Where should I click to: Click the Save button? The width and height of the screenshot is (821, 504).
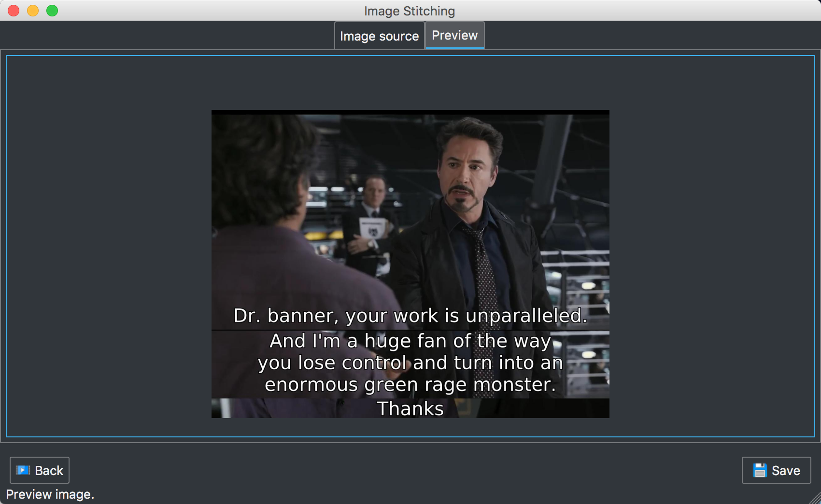[x=776, y=470]
